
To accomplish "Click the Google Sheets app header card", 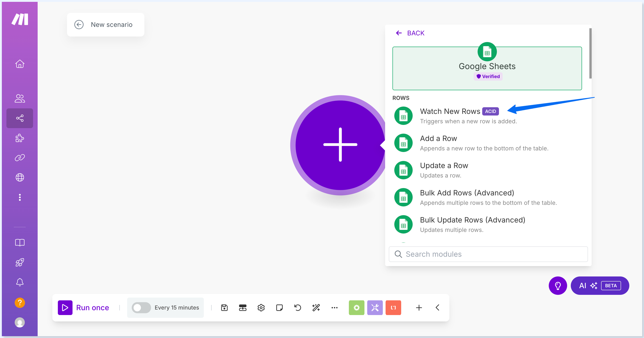I will pyautogui.click(x=487, y=68).
